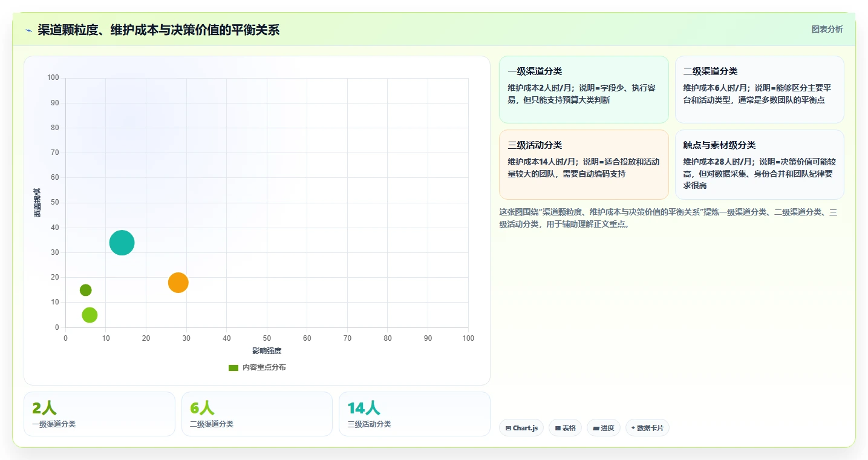The image size is (868, 460).
Task: Select the dark green bubble on the chart
Action: point(85,290)
